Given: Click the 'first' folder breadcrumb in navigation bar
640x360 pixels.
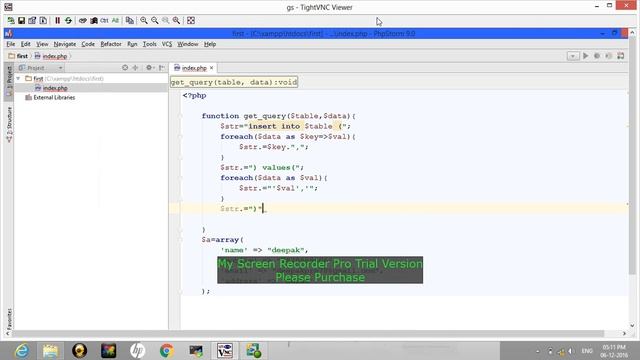Looking at the screenshot, I should [18, 56].
